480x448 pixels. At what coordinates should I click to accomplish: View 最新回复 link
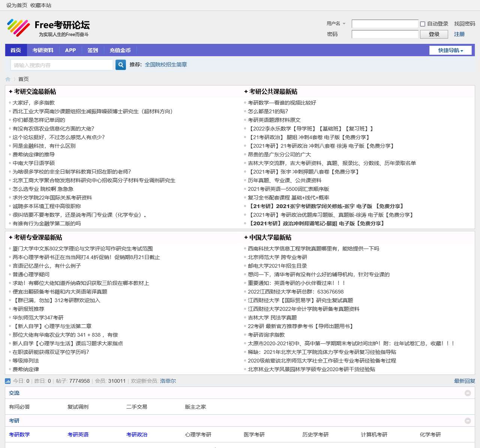[x=464, y=381]
